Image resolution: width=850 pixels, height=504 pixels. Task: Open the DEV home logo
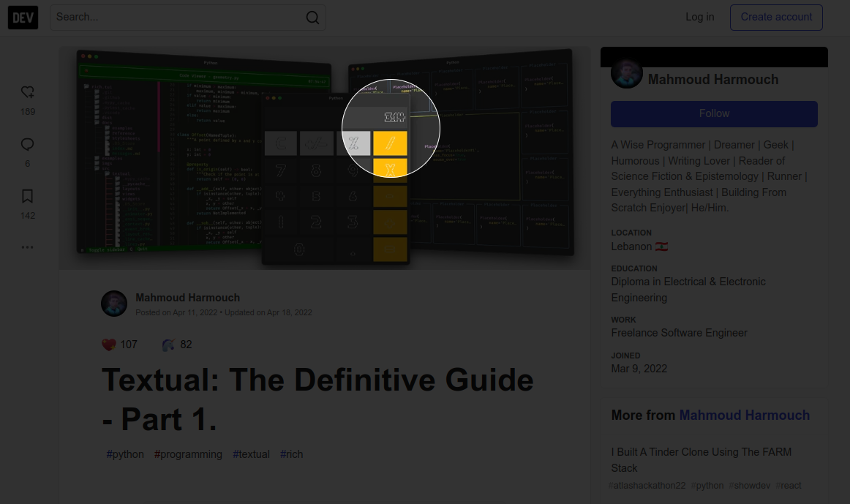[x=23, y=18]
